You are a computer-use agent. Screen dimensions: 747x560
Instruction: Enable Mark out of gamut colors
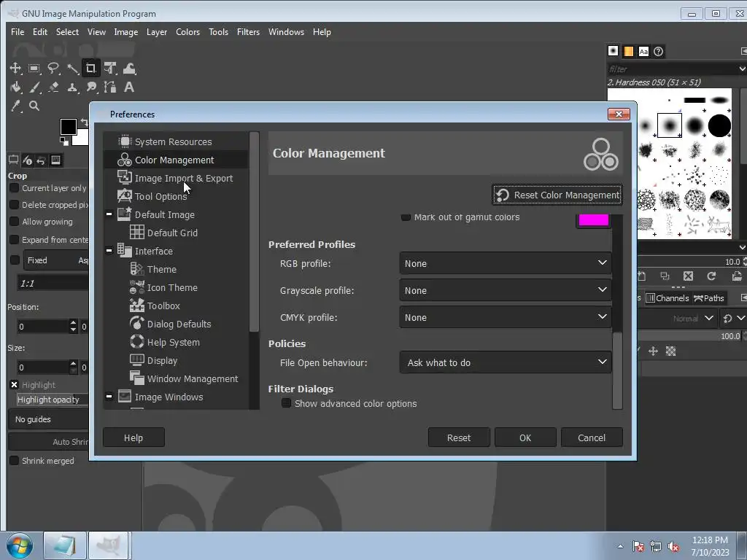(x=406, y=217)
